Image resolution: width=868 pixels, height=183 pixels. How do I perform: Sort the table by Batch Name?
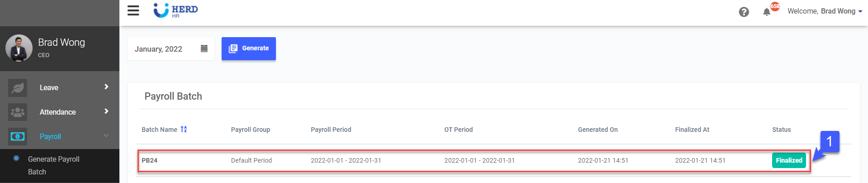[184, 130]
